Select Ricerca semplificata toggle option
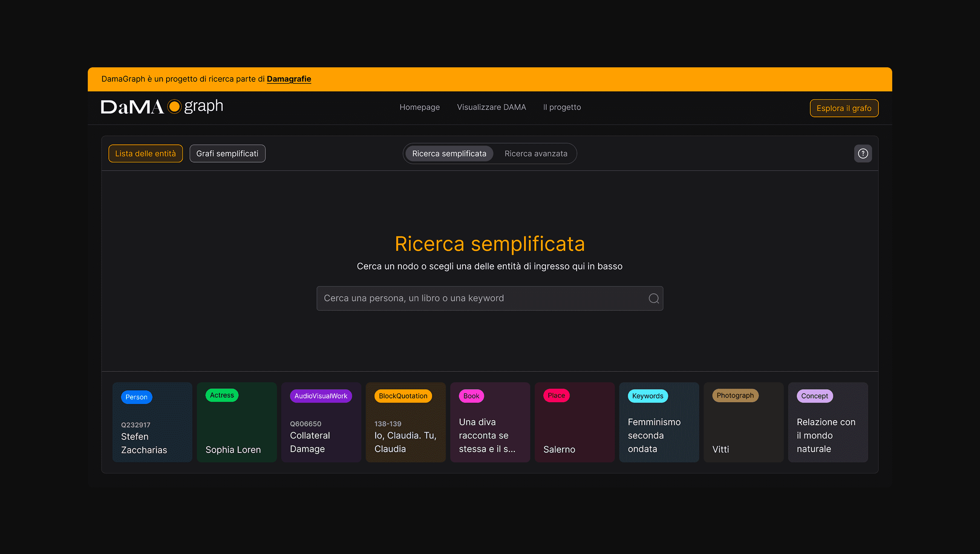The height and width of the screenshot is (554, 980). click(449, 153)
